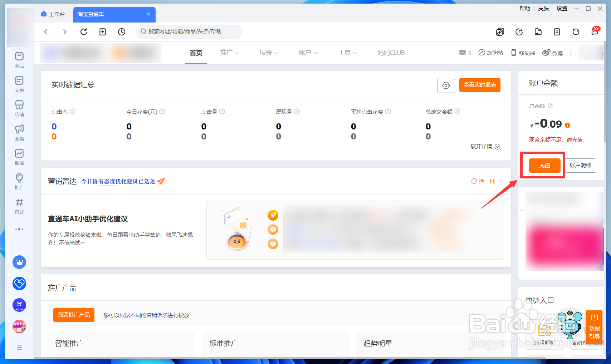Image resolution: width=611 pixels, height=364 pixels.
Task: Open 微博 link
Action: click(553, 53)
